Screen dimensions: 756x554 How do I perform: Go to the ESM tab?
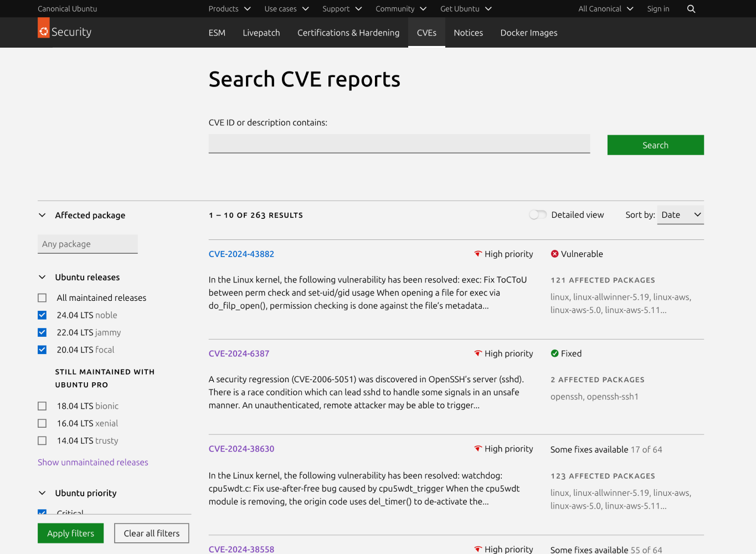(x=217, y=33)
